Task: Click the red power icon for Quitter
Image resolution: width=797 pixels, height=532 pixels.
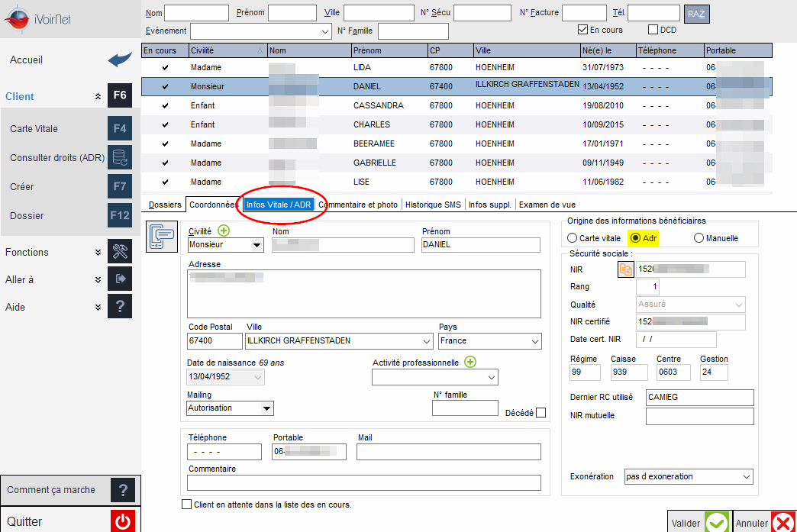Action: 122,521
